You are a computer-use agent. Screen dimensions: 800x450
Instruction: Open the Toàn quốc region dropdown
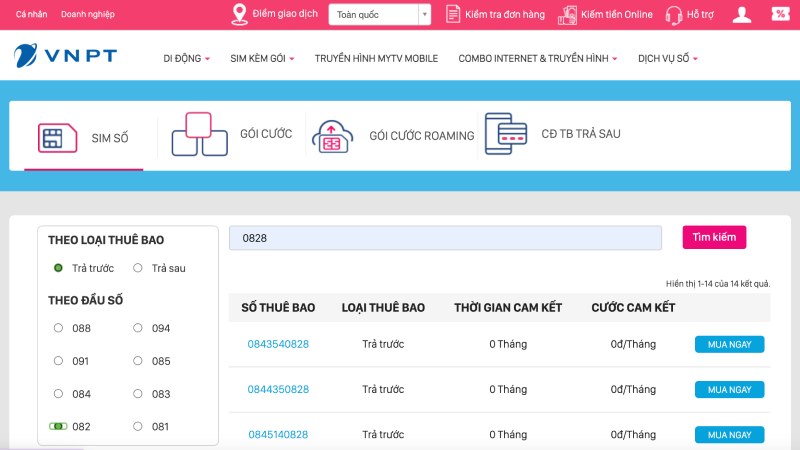click(x=379, y=14)
